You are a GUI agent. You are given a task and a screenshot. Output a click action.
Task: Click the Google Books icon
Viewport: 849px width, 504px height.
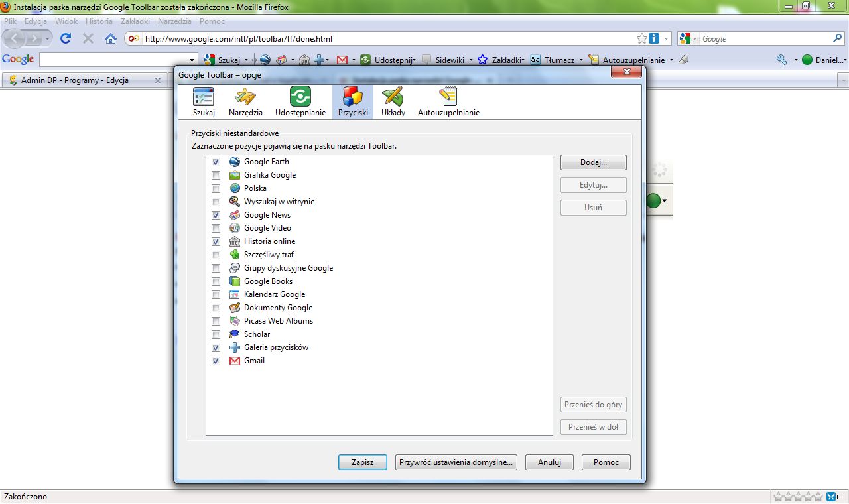(x=234, y=281)
